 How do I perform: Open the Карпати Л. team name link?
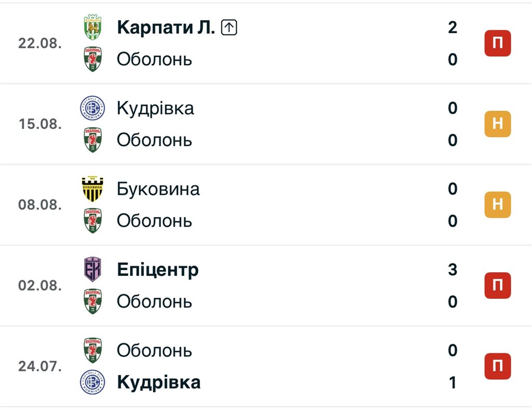coord(166,27)
